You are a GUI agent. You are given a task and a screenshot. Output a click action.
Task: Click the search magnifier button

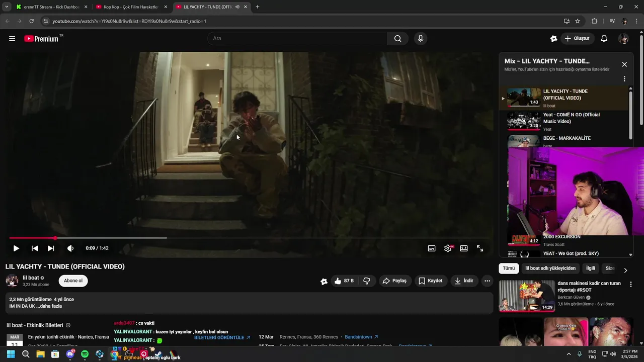pyautogui.click(x=397, y=39)
